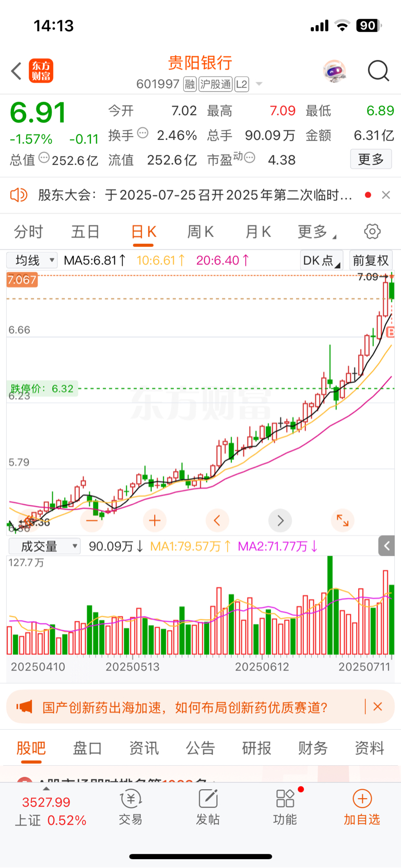Tap the 6.91 current price
The image size is (401, 868).
[38, 112]
